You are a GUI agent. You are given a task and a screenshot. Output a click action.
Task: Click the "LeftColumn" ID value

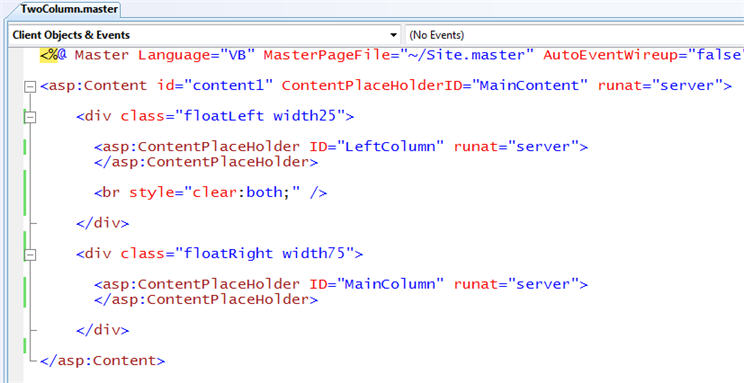tap(391, 147)
